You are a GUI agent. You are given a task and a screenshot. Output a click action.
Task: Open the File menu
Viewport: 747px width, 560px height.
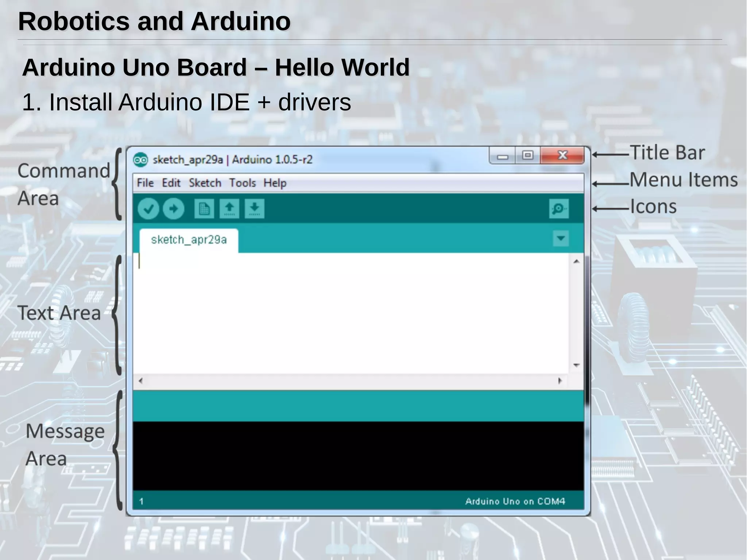(x=145, y=183)
